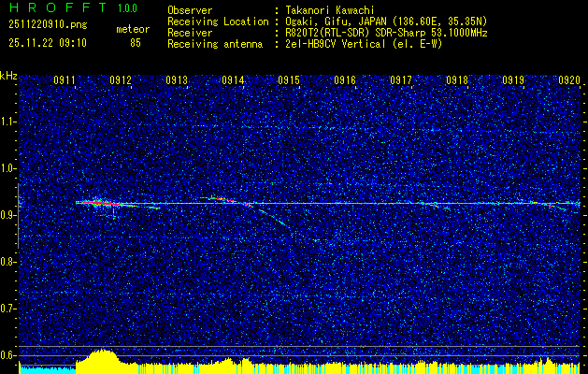Click the Receiving antenna 2el-HB9CV text
588x374 pixels.
coord(364,44)
